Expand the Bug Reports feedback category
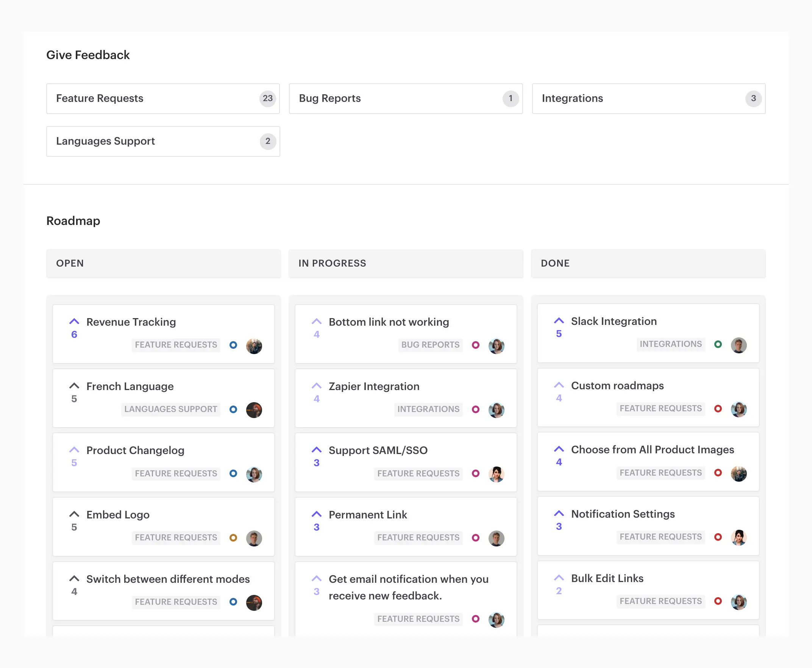 405,98
